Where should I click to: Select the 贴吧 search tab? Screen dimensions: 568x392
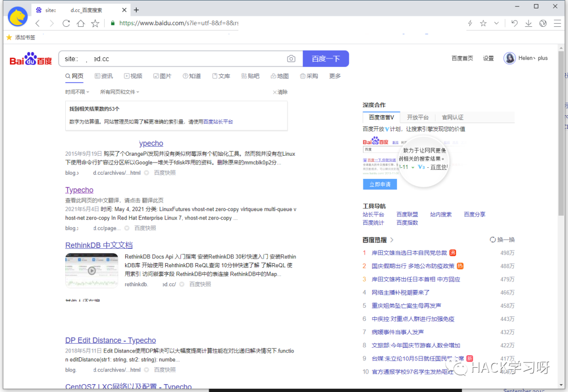point(250,76)
